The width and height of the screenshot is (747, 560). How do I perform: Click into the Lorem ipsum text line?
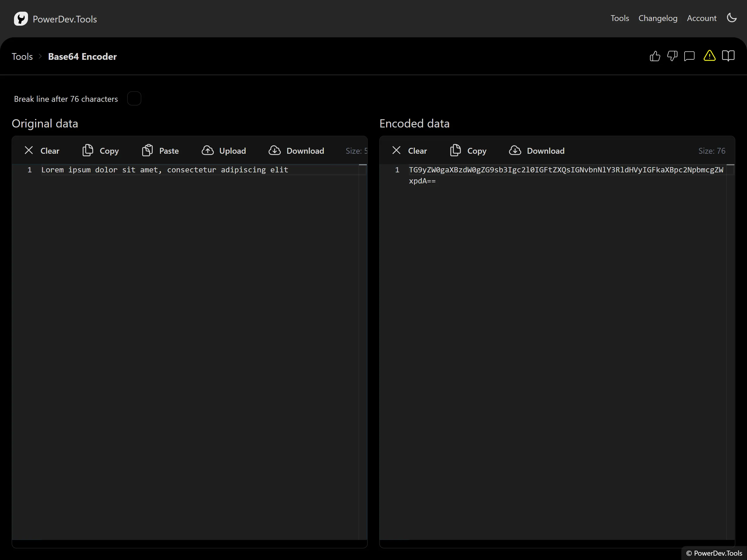165,170
